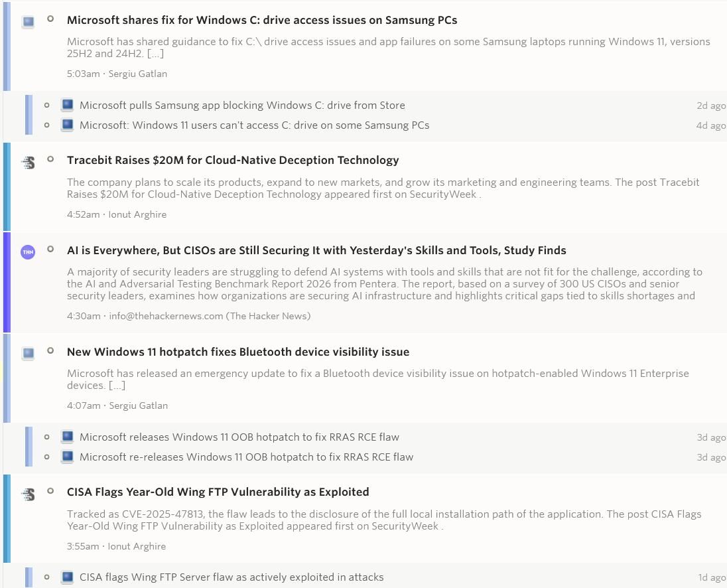Click Sergiu Gatlan byline under Bluetooth hotpatch article

[x=138, y=405]
